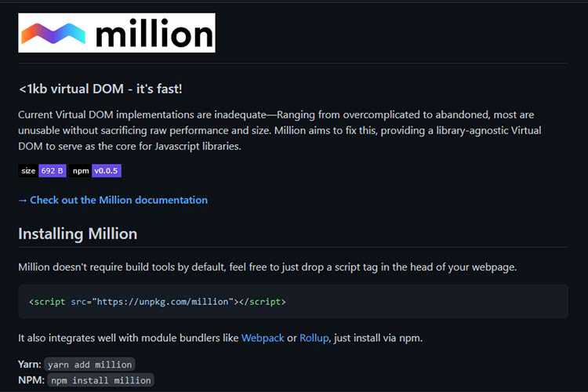Open the Webpack link
This screenshot has height=392, width=588.
(x=262, y=337)
